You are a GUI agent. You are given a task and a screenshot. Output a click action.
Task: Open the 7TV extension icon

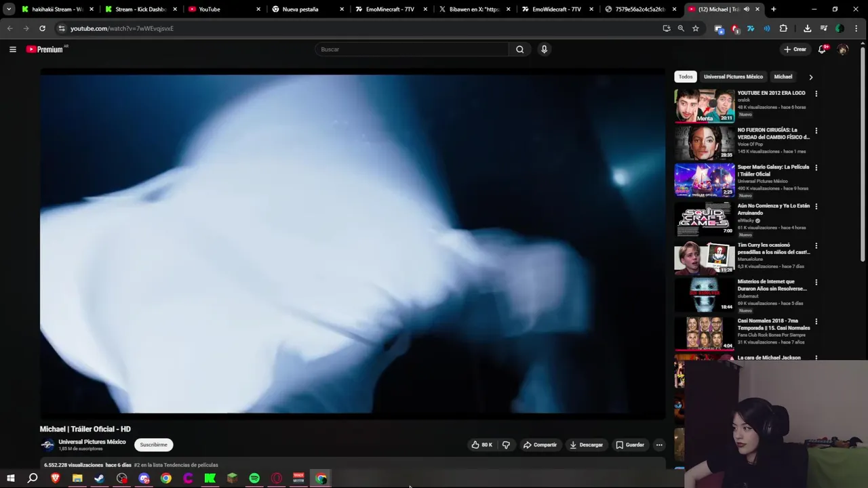coord(751,28)
